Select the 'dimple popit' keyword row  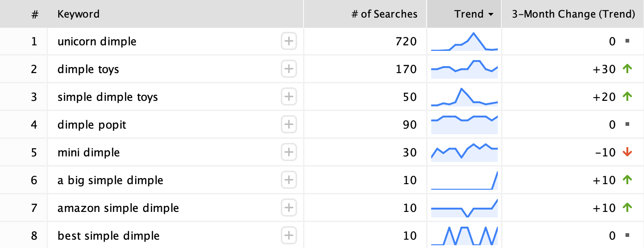pyautogui.click(x=322, y=125)
